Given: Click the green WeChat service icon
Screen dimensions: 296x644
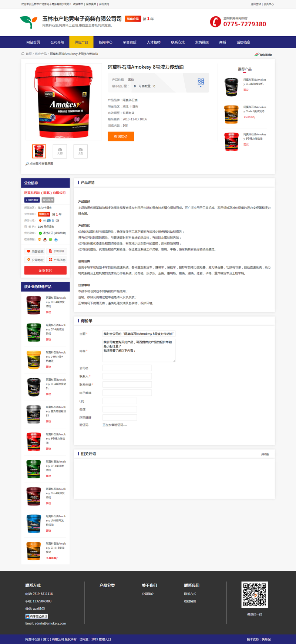Looking at the screenshot, I should (x=50, y=239).
